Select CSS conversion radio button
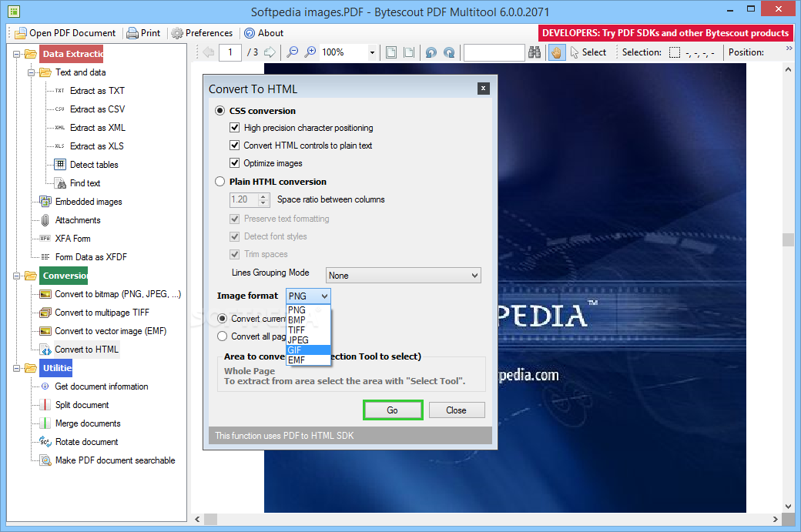The image size is (801, 532). pyautogui.click(x=220, y=111)
